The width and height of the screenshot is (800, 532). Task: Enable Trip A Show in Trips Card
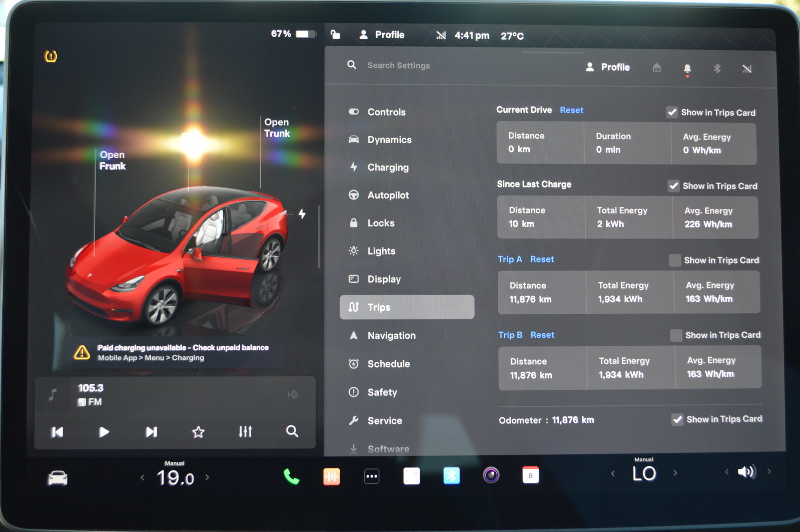pos(675,260)
